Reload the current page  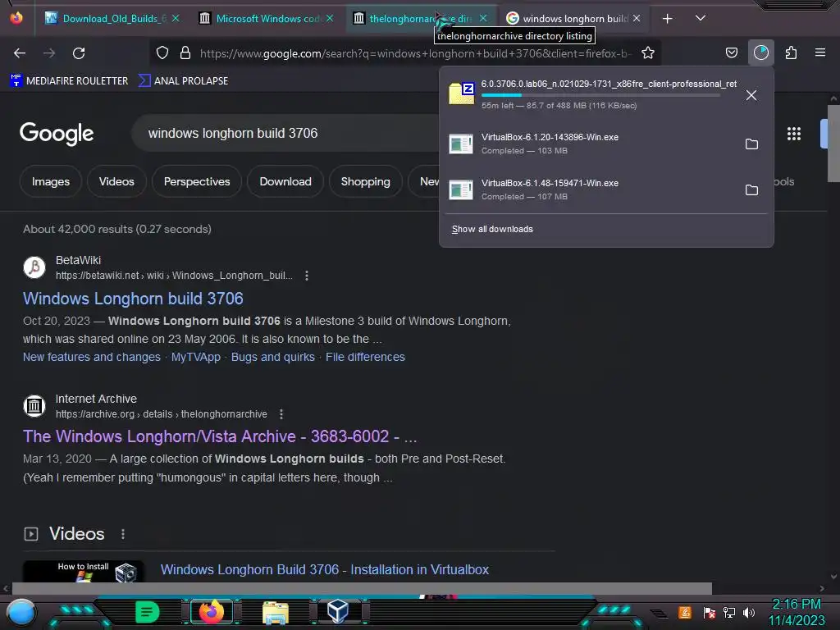[x=79, y=53]
